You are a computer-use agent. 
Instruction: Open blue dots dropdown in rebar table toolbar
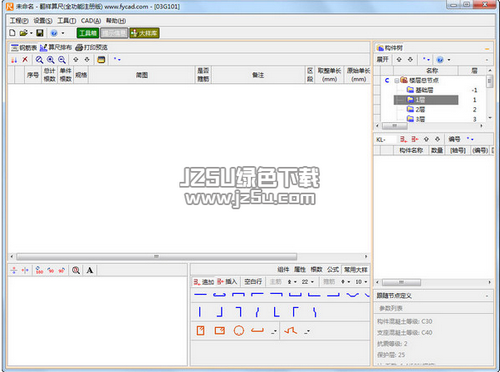click(x=117, y=59)
